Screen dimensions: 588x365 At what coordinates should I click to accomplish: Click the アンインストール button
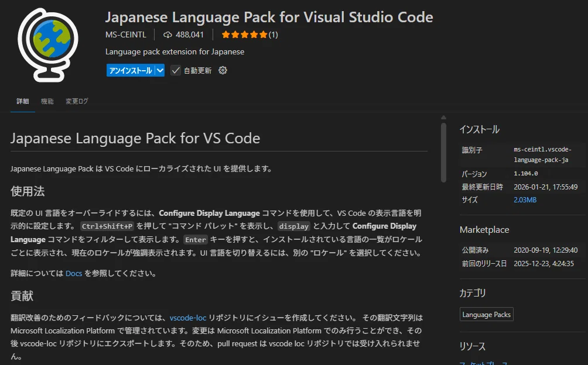(131, 70)
